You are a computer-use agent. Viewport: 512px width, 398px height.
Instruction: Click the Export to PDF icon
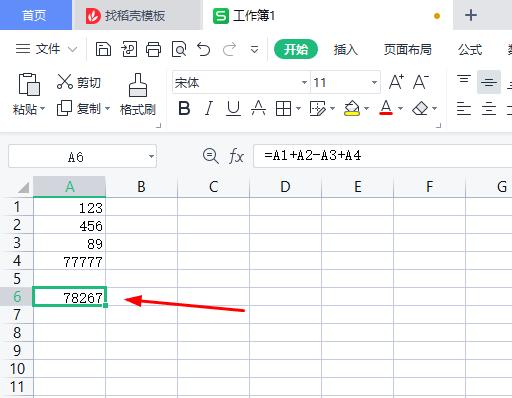coord(129,49)
